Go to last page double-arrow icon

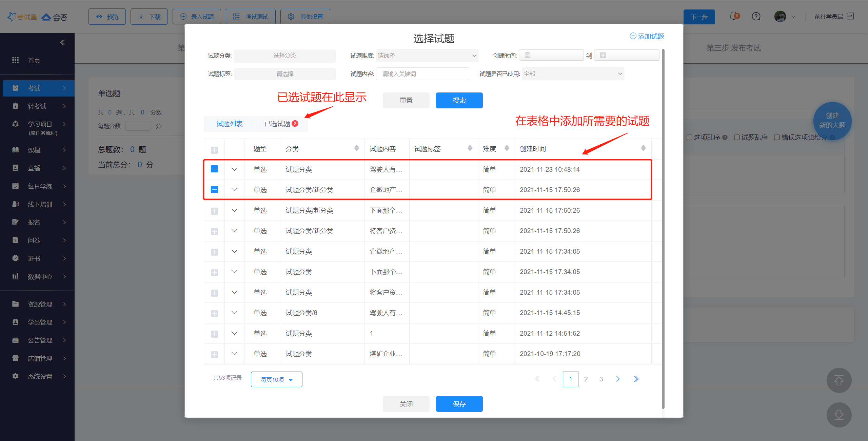[x=636, y=379]
